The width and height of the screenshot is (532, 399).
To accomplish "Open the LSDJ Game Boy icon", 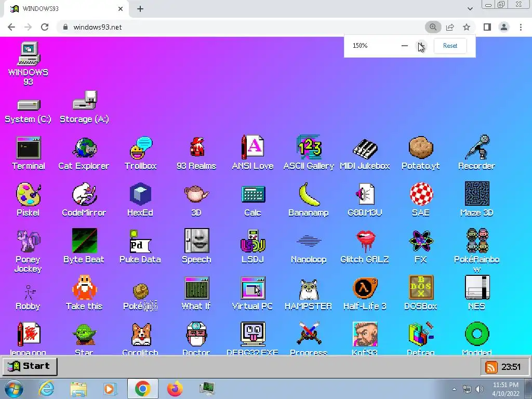I will coord(253,241).
